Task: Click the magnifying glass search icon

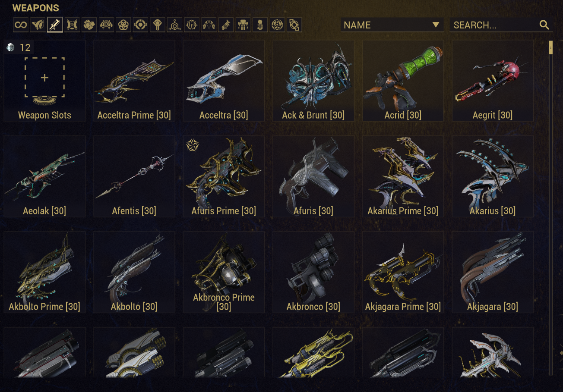Action: pos(544,25)
